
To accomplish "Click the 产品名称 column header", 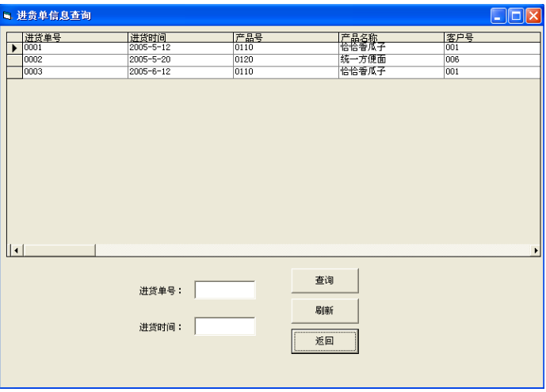I will click(x=391, y=37).
